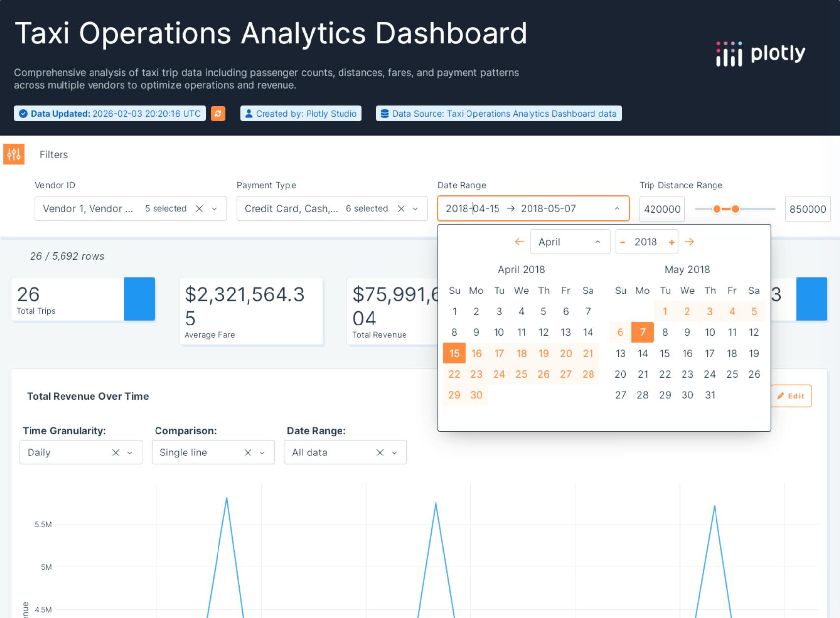Image resolution: width=840 pixels, height=618 pixels.
Task: Open the April month selector dropdown
Action: click(570, 242)
